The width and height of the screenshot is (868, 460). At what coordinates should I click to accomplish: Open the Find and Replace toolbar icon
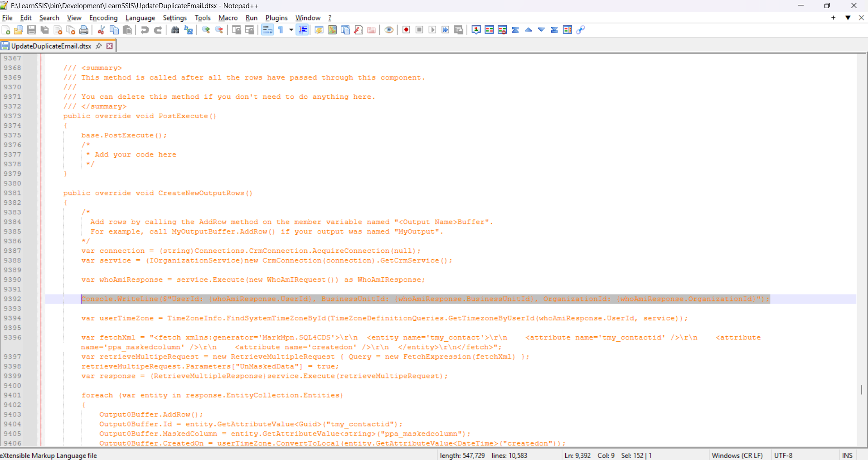tap(189, 30)
